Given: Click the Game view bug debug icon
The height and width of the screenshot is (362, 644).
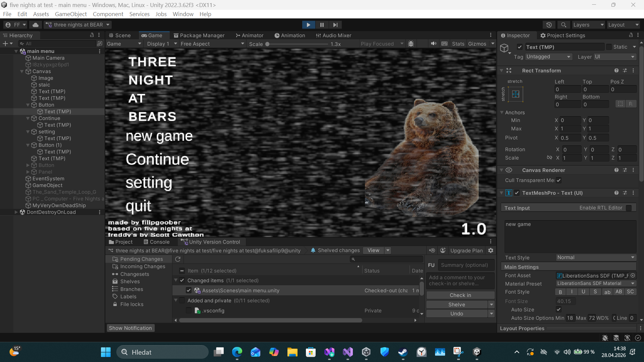Looking at the screenshot, I should pyautogui.click(x=411, y=44).
